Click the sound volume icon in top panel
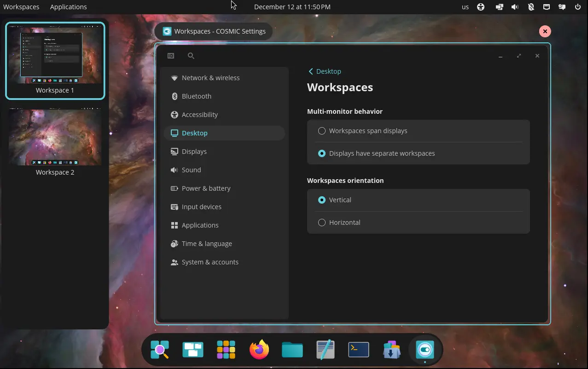Image resolution: width=588 pixels, height=369 pixels. [x=515, y=7]
